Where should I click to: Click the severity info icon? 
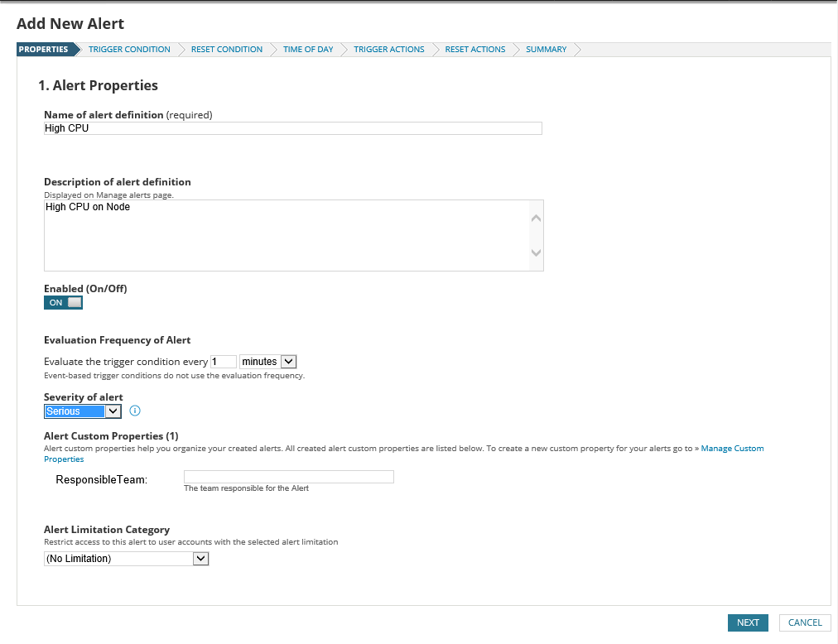[136, 411]
